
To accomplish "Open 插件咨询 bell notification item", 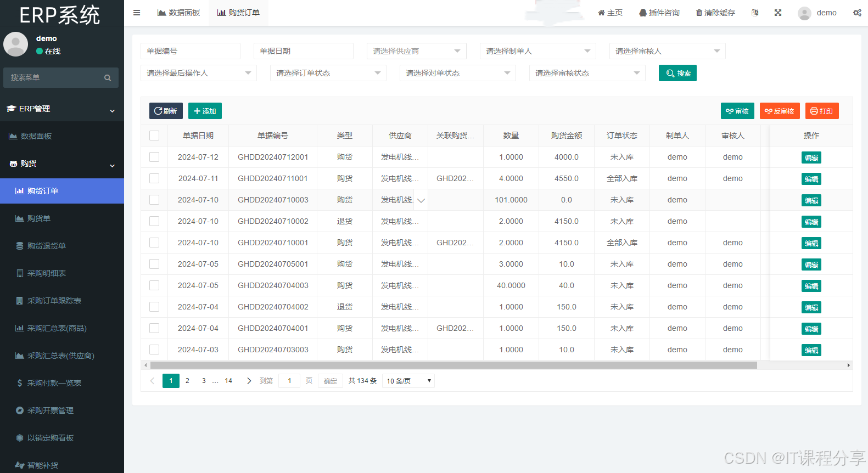I will coord(659,13).
